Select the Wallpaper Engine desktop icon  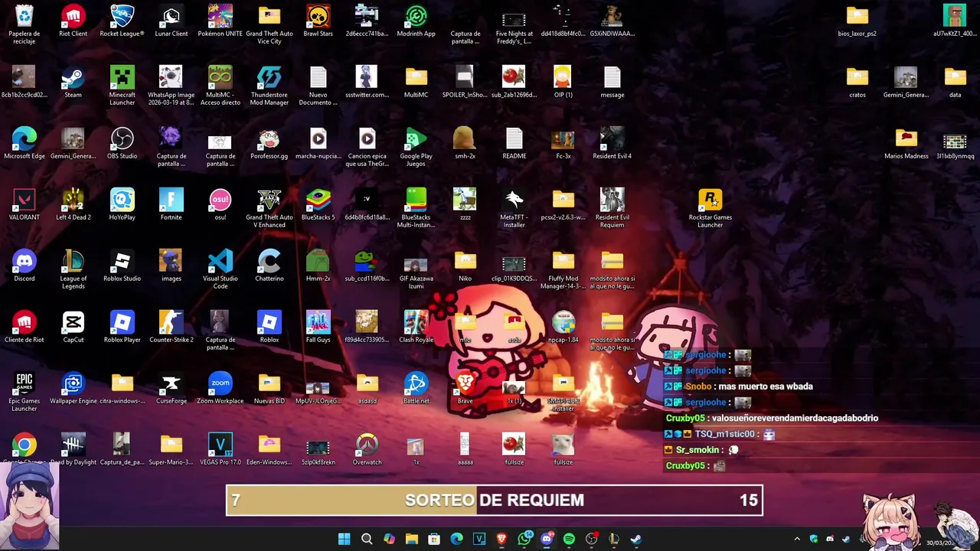(x=73, y=389)
